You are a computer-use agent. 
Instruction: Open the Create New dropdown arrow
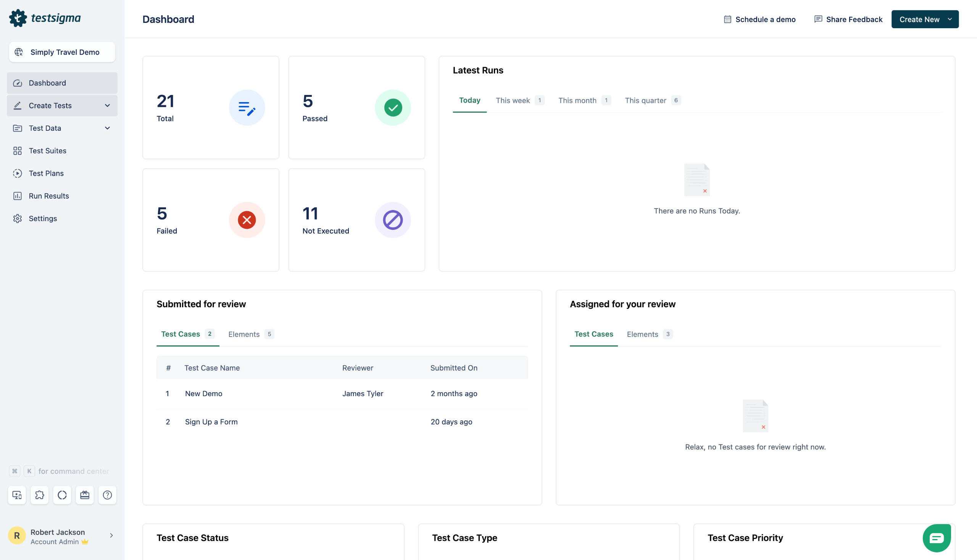point(949,19)
